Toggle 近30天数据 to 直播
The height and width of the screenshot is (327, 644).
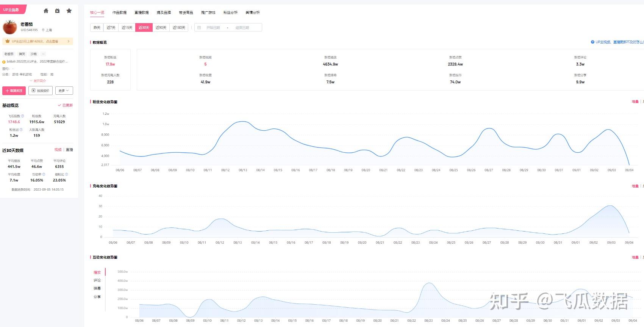(x=70, y=150)
